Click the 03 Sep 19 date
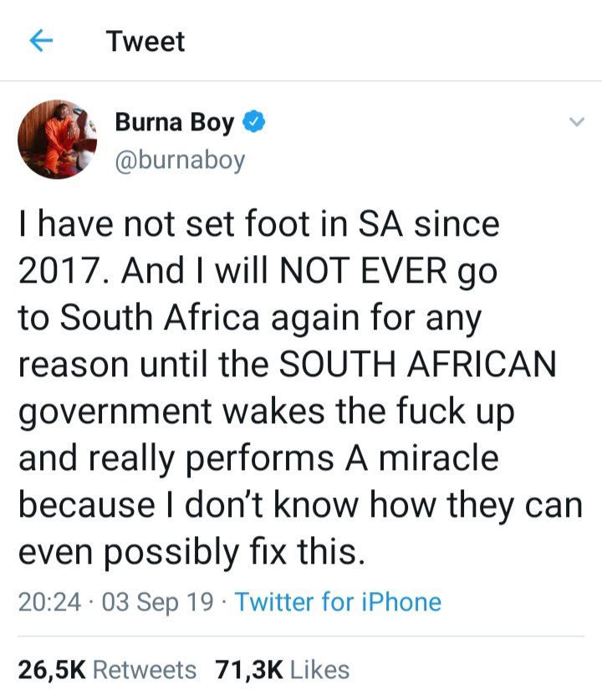This screenshot has width=602, height=700. click(156, 601)
